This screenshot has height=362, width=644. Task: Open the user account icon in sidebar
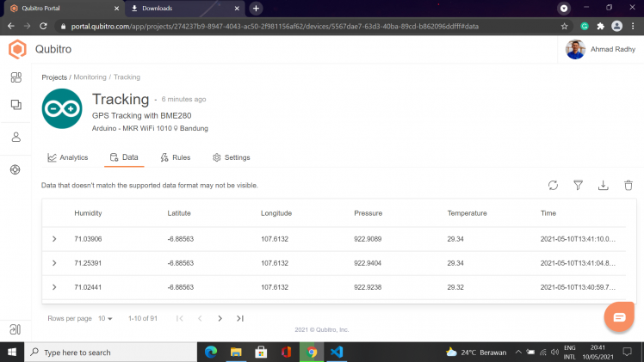tap(16, 137)
